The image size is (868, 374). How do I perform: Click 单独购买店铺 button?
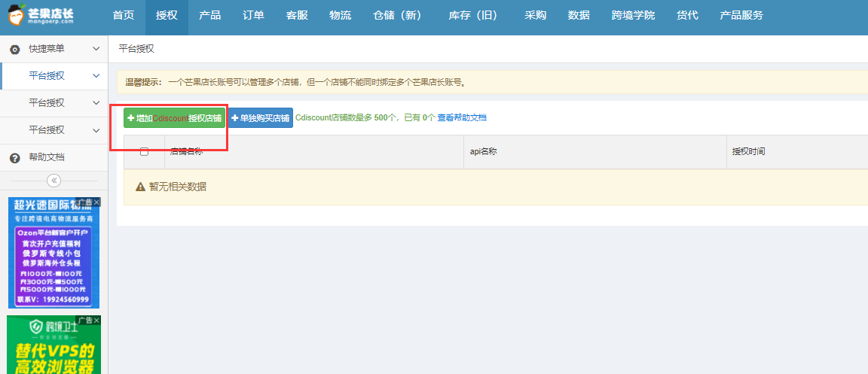[x=260, y=118]
